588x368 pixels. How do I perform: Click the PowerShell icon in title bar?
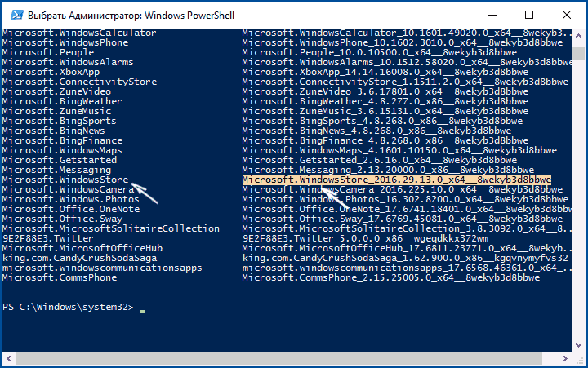pos(17,15)
